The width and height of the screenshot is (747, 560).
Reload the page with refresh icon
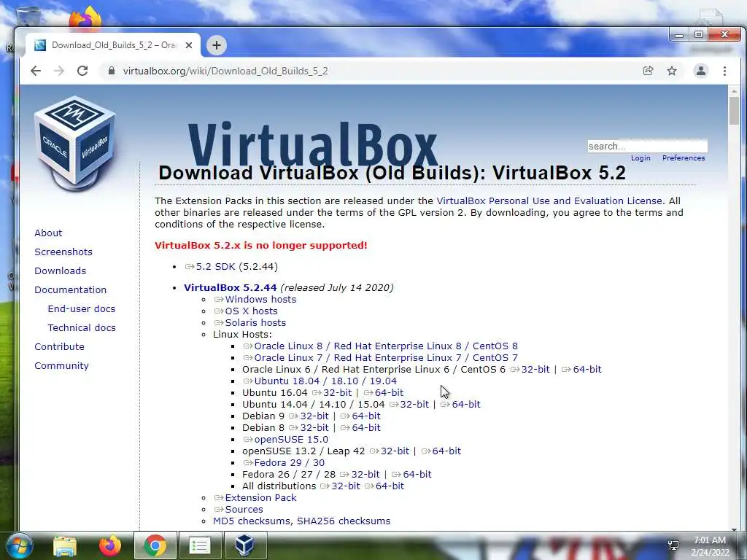pyautogui.click(x=82, y=71)
